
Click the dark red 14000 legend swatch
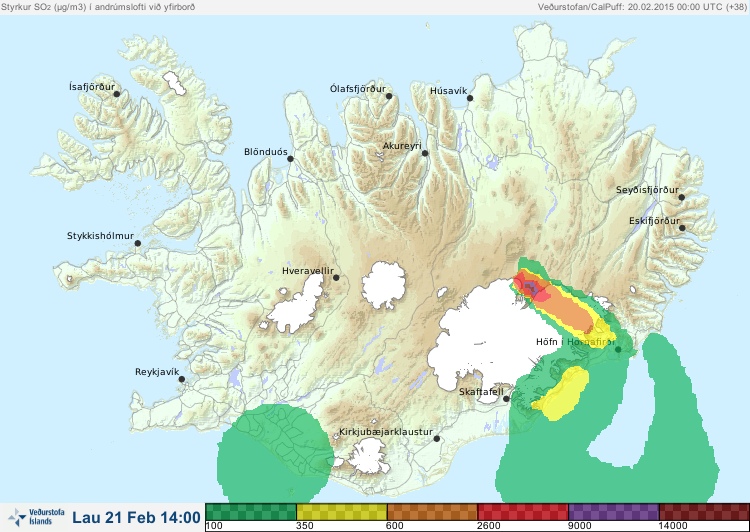(x=704, y=512)
